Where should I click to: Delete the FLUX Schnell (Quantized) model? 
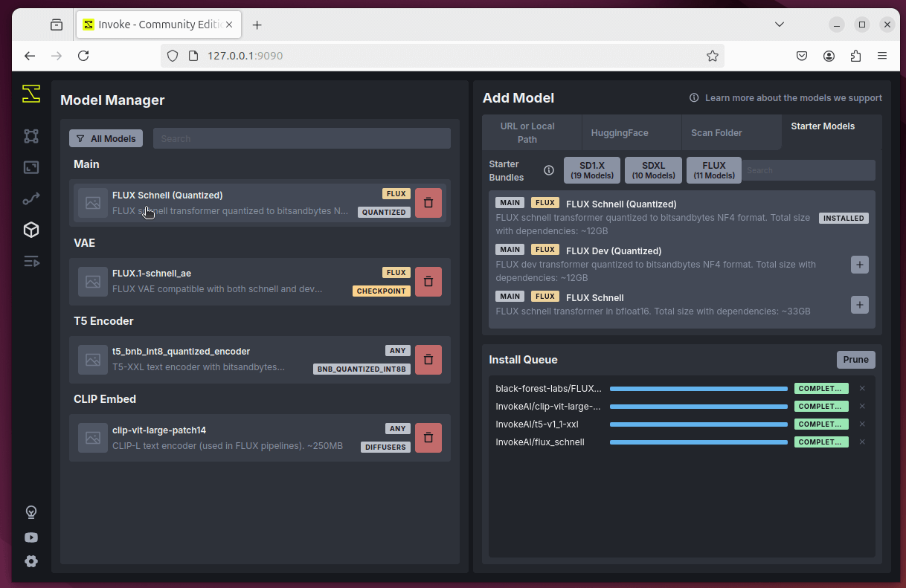pos(428,203)
